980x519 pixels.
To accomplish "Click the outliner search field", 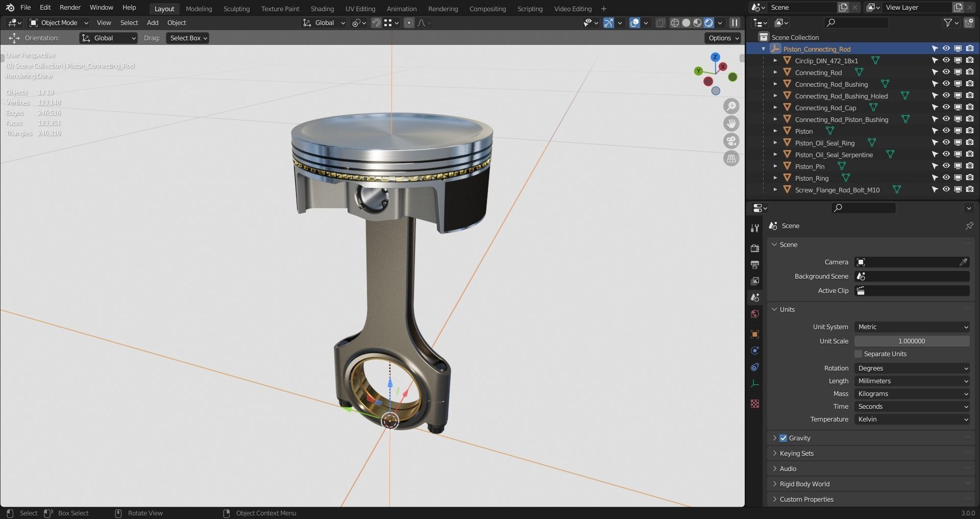I will [856, 22].
